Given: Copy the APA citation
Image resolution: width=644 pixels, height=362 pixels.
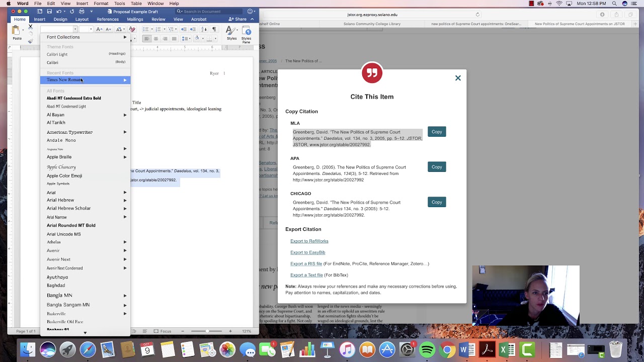Looking at the screenshot, I should click(437, 167).
